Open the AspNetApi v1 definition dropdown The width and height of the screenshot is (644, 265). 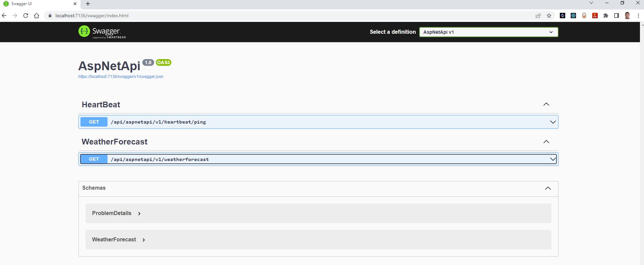tap(488, 32)
